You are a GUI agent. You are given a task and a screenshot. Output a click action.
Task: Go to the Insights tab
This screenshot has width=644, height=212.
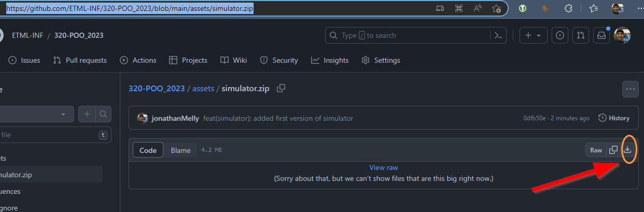tap(330, 60)
